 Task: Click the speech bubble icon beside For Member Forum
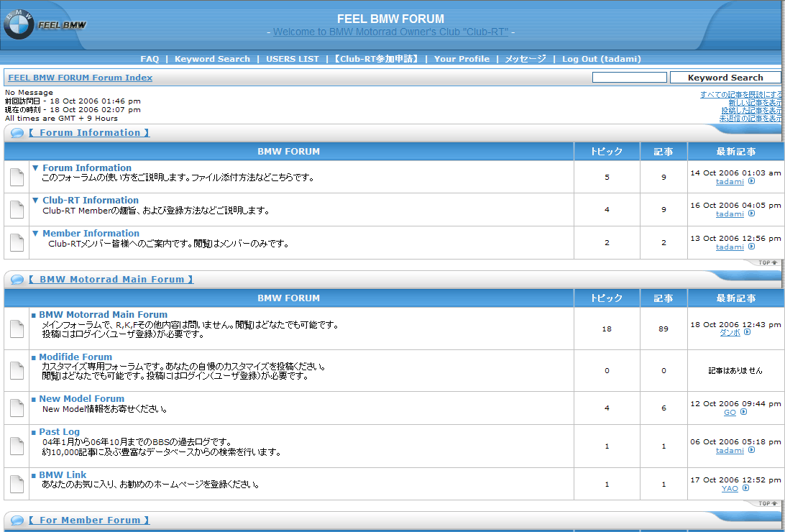[17, 520]
